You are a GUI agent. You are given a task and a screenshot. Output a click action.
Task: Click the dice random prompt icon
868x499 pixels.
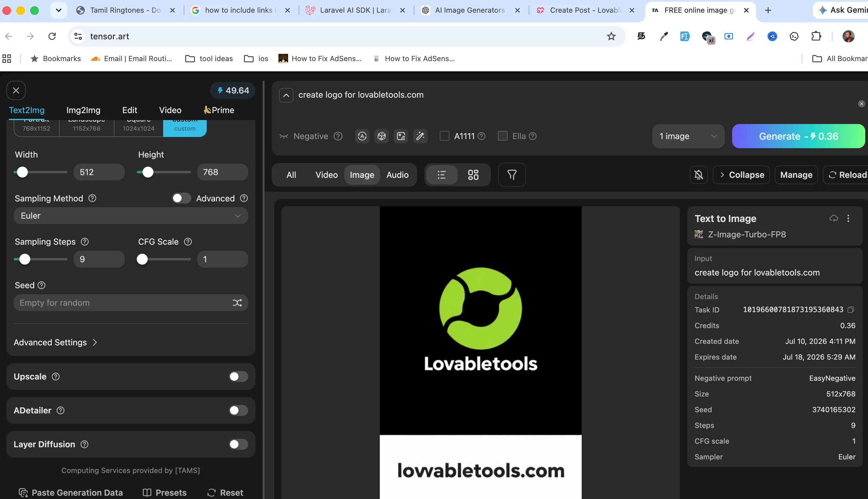pyautogui.click(x=381, y=136)
